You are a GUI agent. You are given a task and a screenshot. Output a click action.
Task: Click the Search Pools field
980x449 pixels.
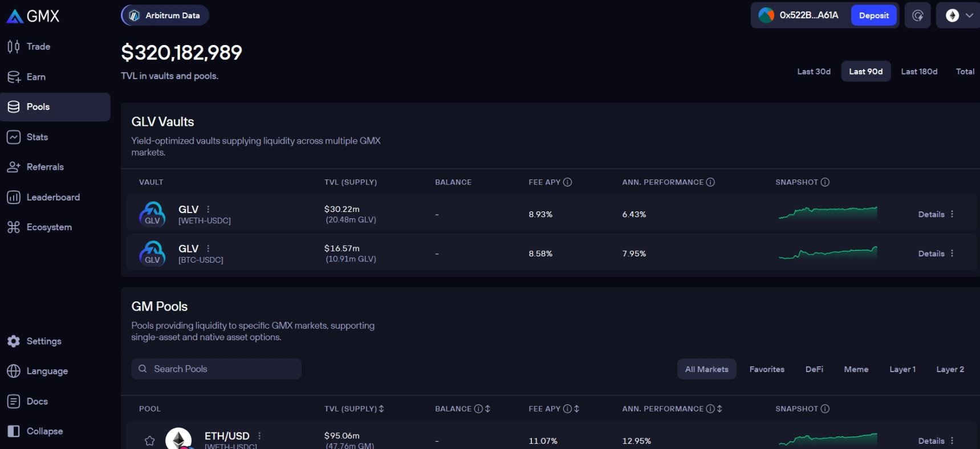(x=216, y=369)
